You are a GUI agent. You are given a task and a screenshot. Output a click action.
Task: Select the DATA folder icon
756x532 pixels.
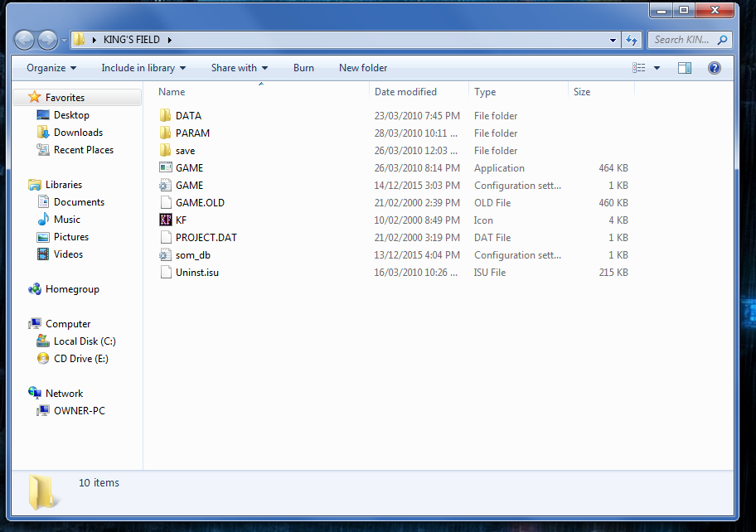tap(166, 115)
